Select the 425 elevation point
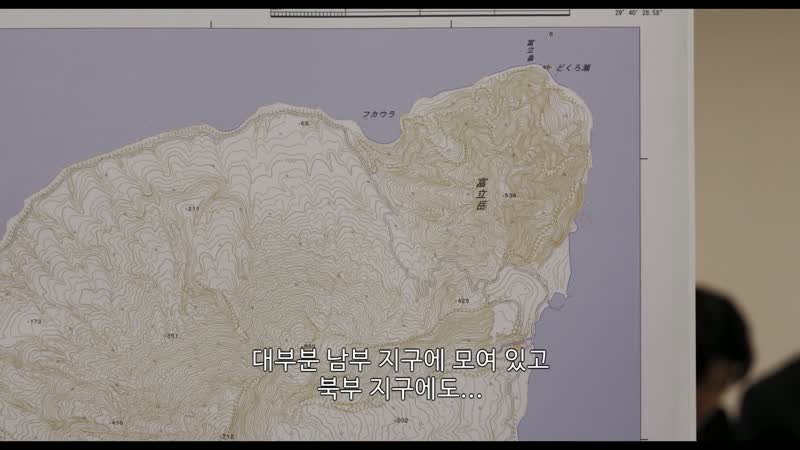 point(462,301)
